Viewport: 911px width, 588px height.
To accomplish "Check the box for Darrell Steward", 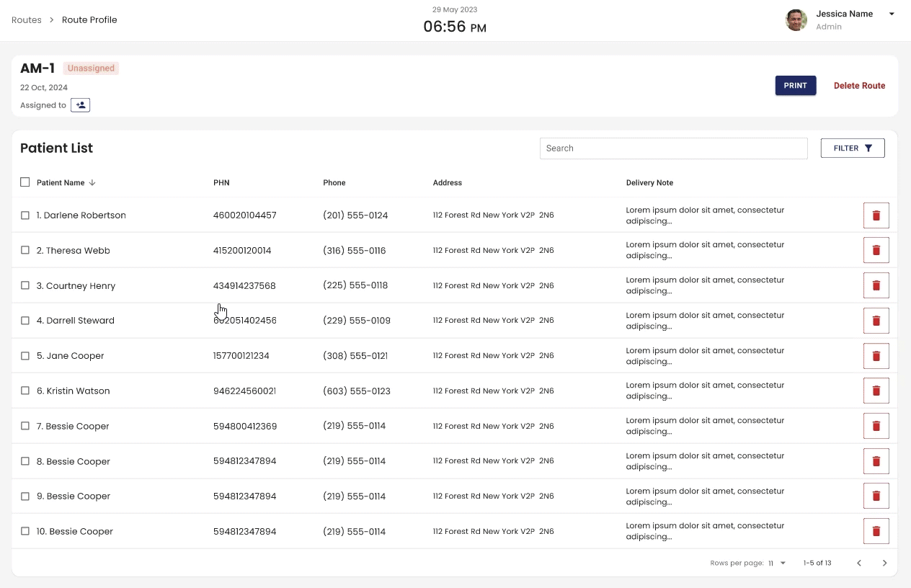I will (25, 321).
